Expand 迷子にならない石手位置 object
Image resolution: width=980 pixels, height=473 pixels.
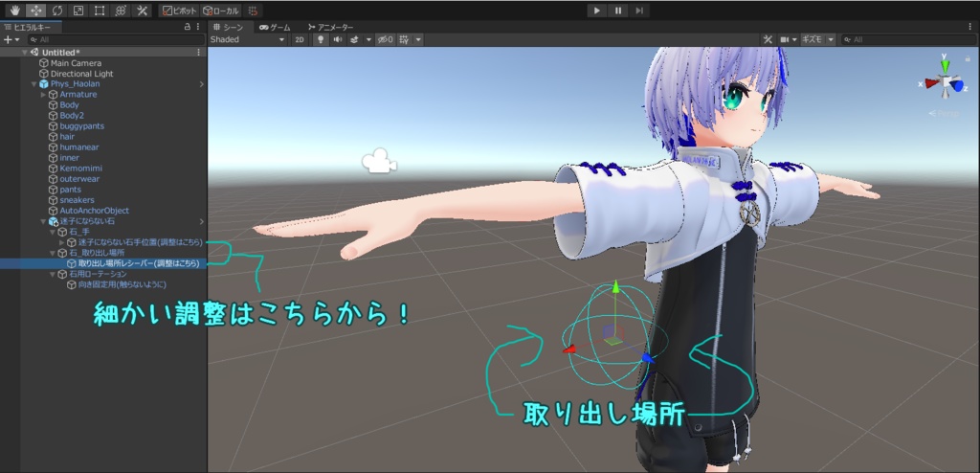[61, 242]
